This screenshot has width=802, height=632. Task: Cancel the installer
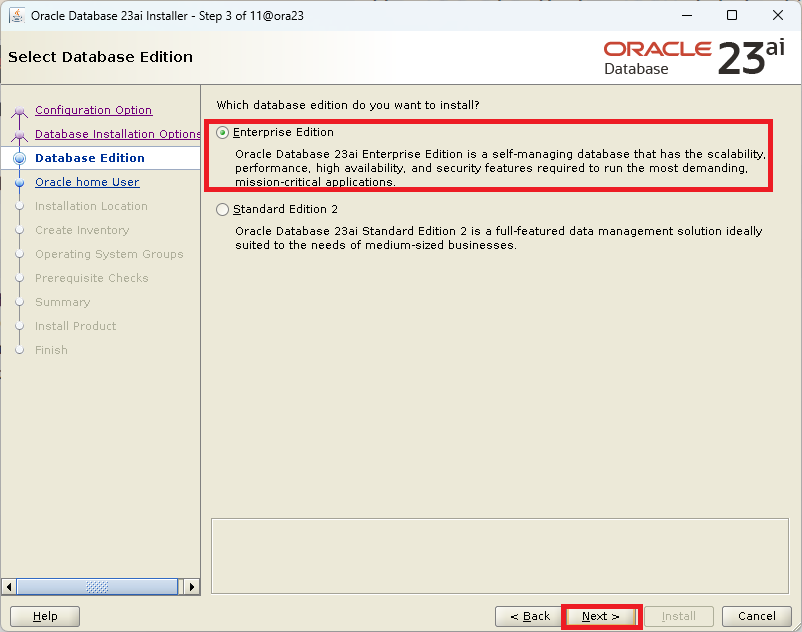(756, 616)
